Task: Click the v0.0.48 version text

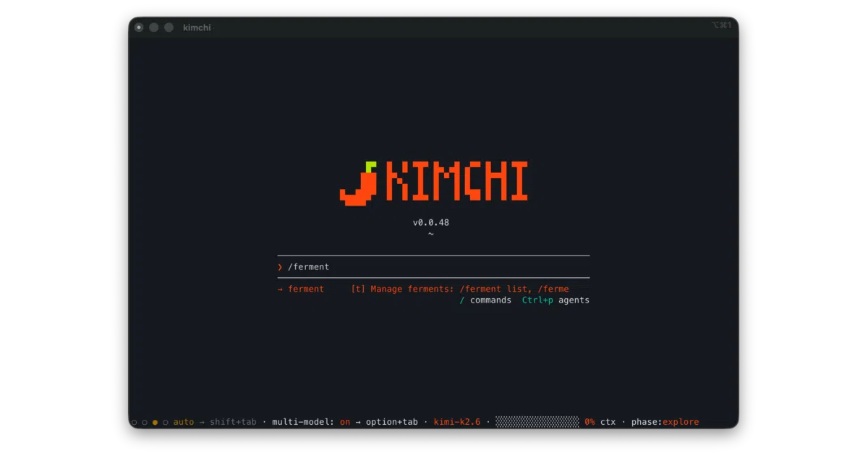Action: pyautogui.click(x=431, y=222)
